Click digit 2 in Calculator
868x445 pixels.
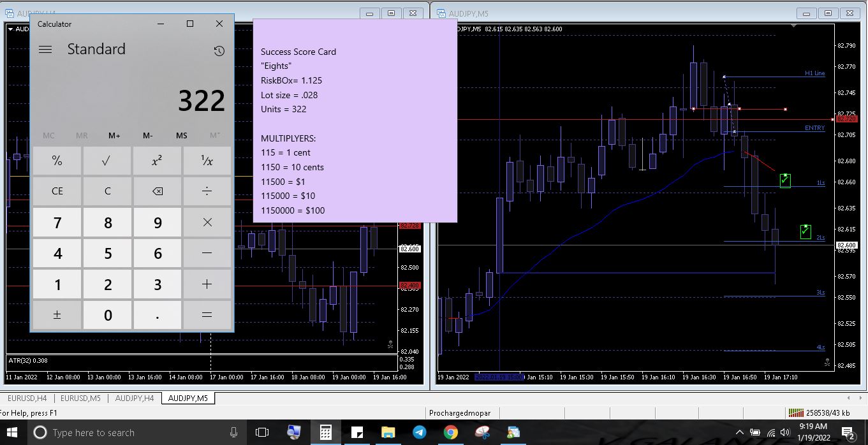107,284
